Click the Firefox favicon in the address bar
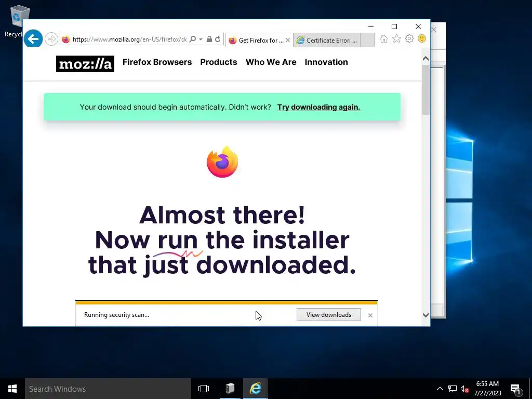The width and height of the screenshot is (532, 399). coord(66,39)
